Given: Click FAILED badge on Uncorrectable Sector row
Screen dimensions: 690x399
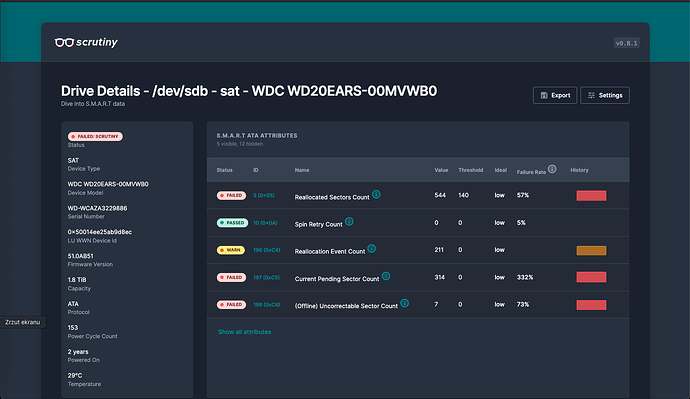Looking at the screenshot, I should (231, 304).
